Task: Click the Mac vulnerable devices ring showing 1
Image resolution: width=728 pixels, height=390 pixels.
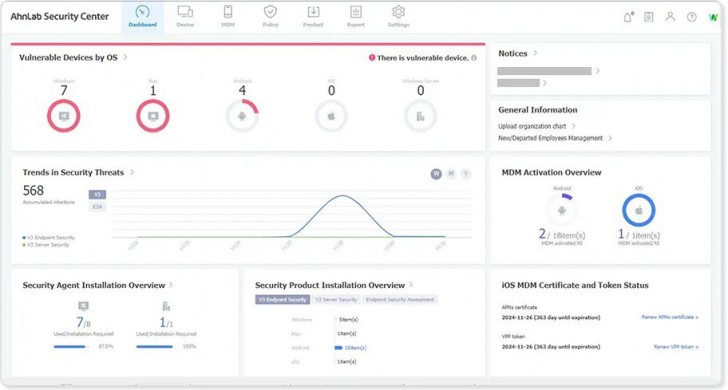Action: [x=153, y=116]
